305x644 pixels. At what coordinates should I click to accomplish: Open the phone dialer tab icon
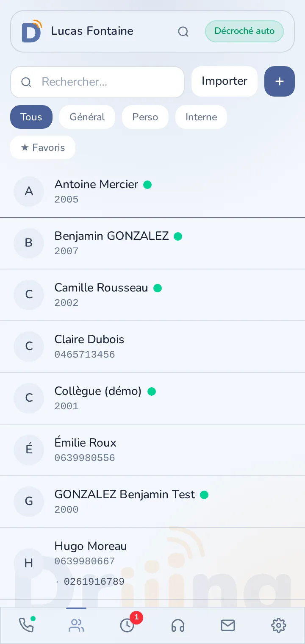[26, 625]
